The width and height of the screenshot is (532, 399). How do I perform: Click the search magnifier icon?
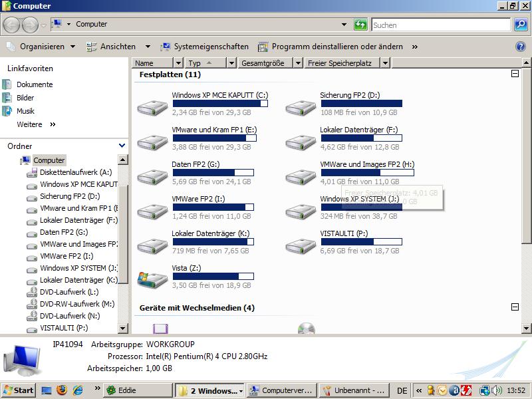coord(521,25)
